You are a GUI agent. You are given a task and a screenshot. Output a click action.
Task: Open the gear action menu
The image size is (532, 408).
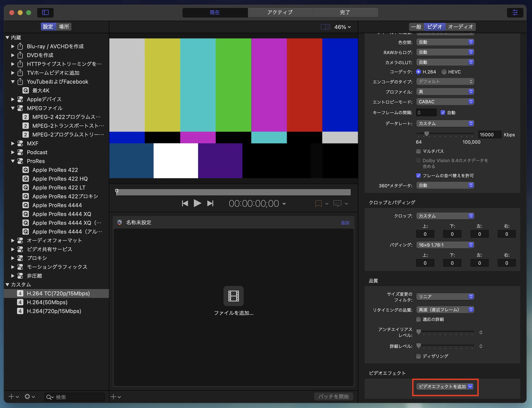27,397
